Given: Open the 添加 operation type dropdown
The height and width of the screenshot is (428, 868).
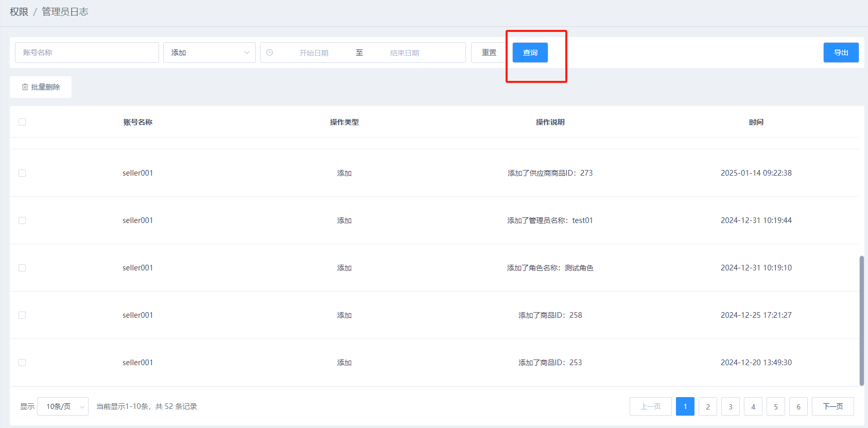Looking at the screenshot, I should (x=209, y=53).
